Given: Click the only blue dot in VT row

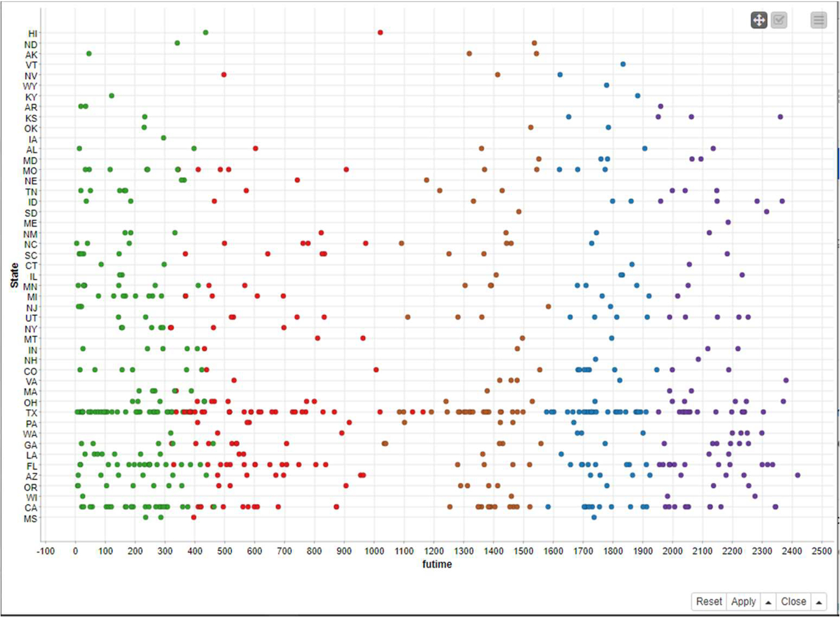Looking at the screenshot, I should (623, 64).
